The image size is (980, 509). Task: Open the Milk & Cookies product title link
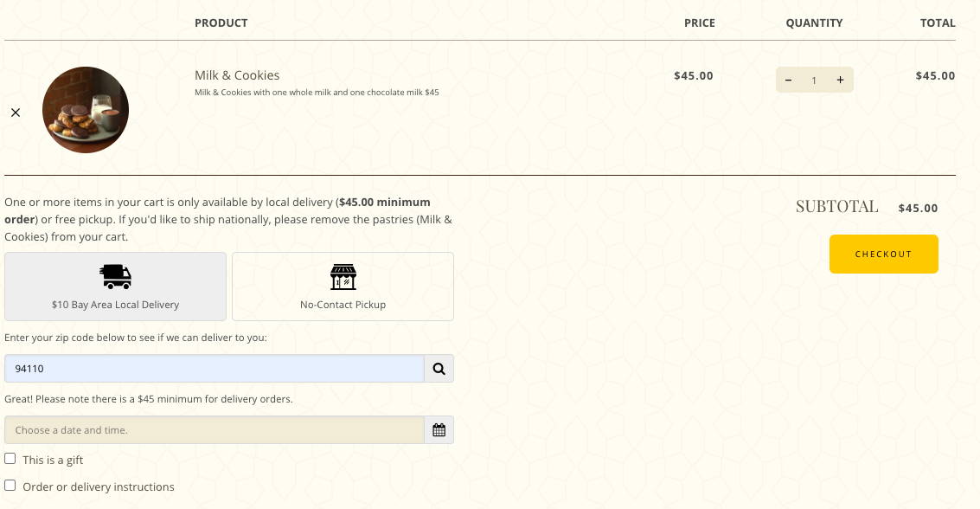[x=237, y=75]
